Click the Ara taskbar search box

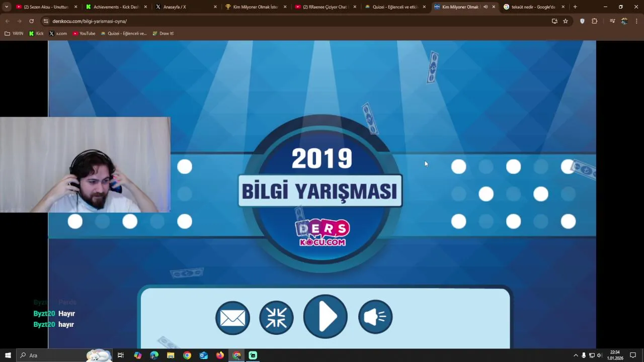[64, 355]
